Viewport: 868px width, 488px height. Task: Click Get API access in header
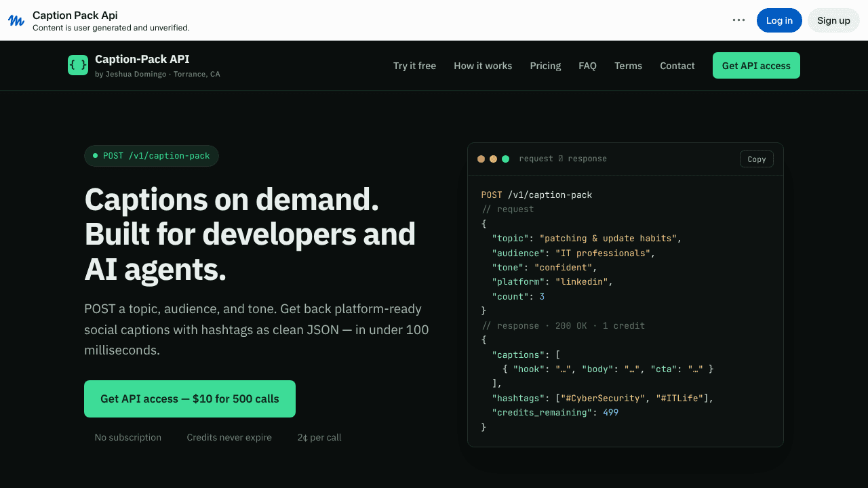pos(756,66)
